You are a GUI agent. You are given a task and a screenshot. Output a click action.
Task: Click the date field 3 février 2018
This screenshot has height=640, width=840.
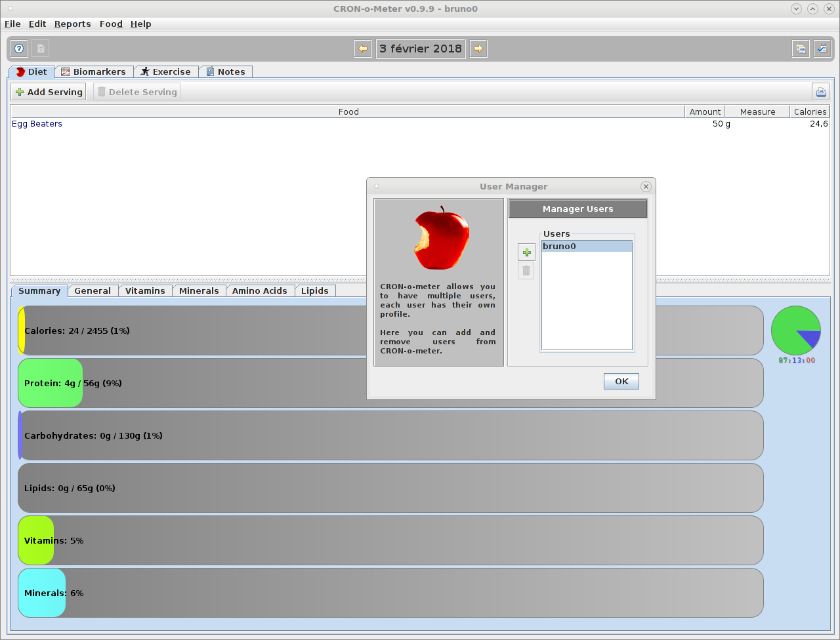point(421,49)
